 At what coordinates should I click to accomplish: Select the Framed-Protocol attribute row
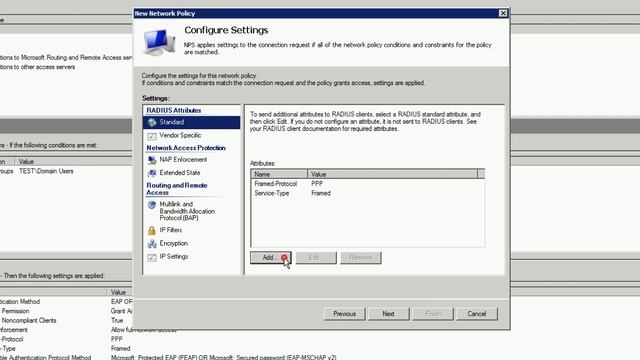(367, 184)
